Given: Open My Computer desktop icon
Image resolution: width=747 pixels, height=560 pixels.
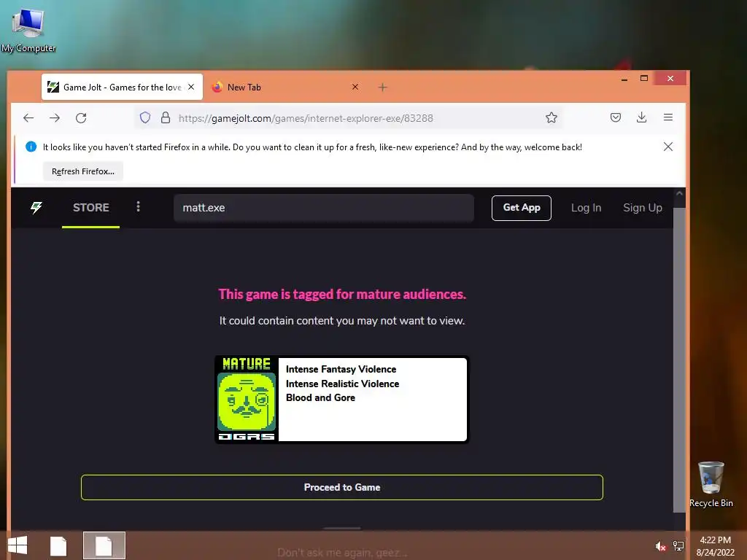Looking at the screenshot, I should [x=28, y=29].
